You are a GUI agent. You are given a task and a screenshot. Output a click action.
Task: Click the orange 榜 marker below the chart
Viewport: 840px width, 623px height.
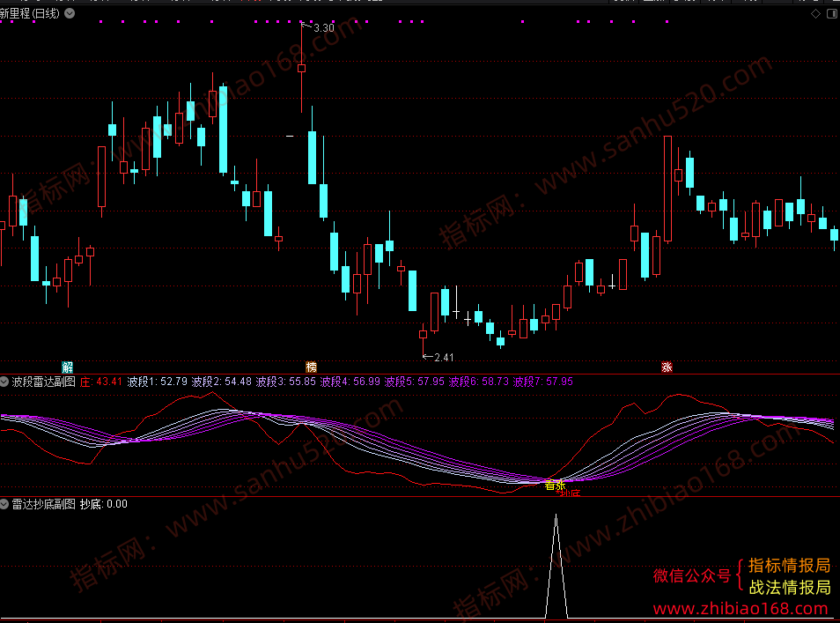click(311, 367)
